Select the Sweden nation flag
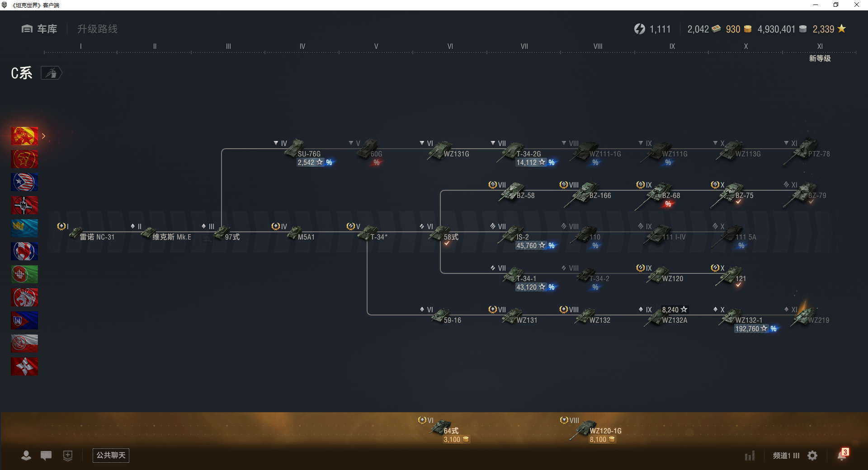868x470 pixels. 24,228
